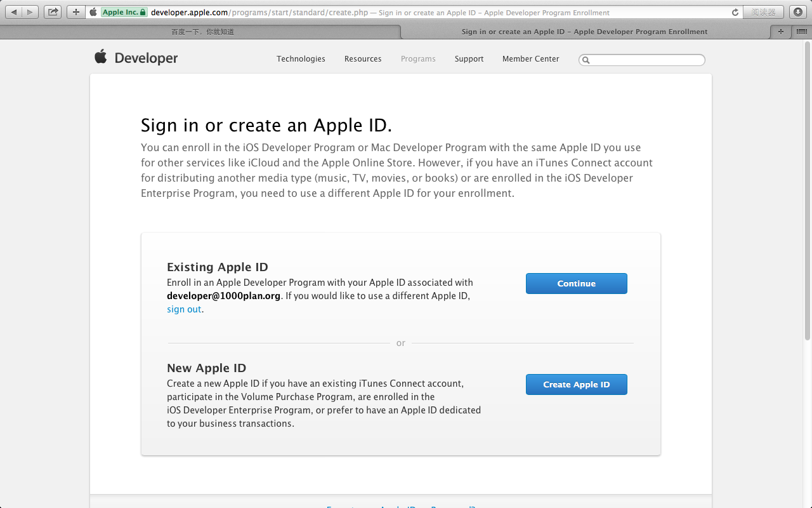Click the green Apple Inc. certificate badge

[x=124, y=12]
